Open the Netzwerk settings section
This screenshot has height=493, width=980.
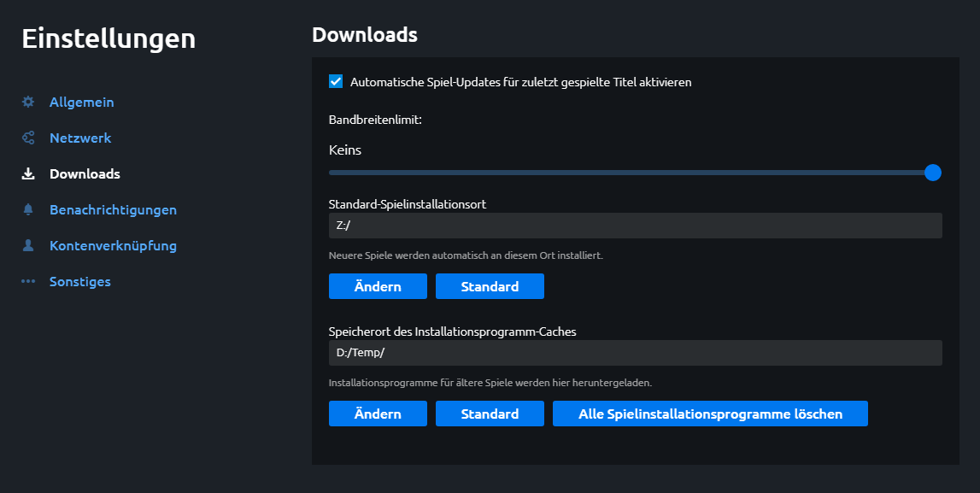pos(80,138)
